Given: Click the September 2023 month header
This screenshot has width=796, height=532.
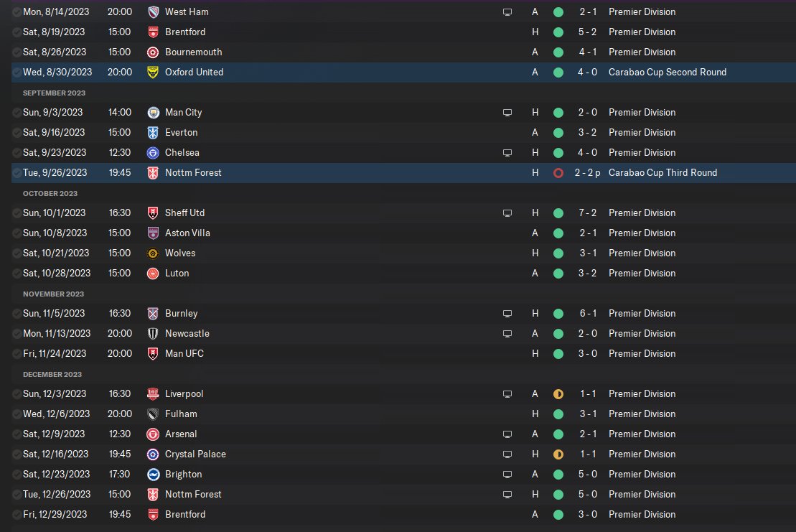Looking at the screenshot, I should pyautogui.click(x=51, y=93).
